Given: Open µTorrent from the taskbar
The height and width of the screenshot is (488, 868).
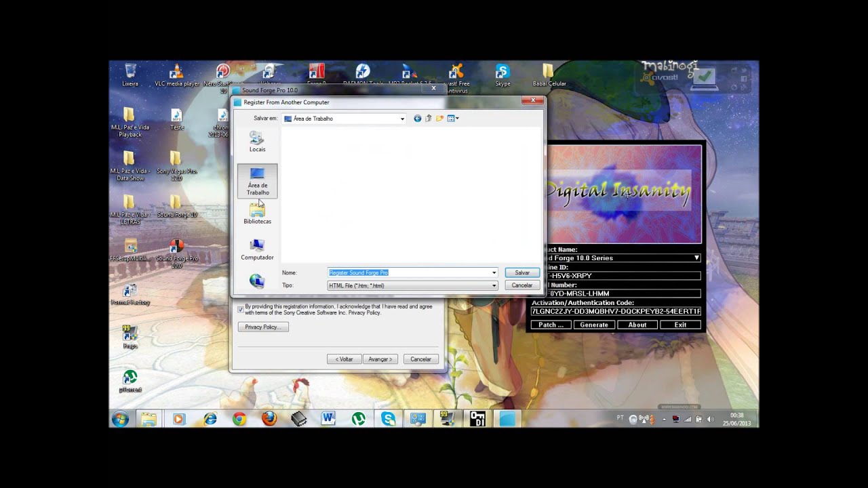Looking at the screenshot, I should [359, 419].
